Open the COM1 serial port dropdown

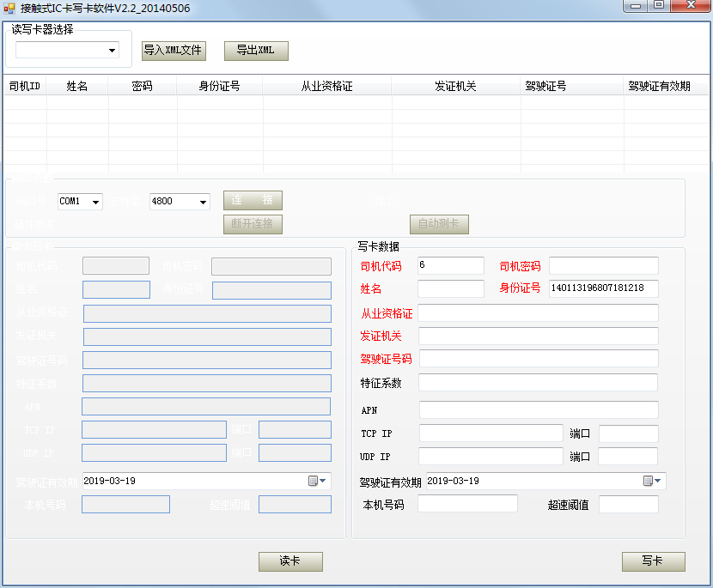[x=94, y=202]
